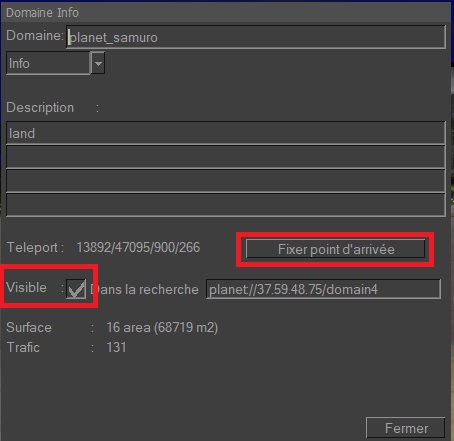
Task: Click the Trafic value 131
Action: [116, 347]
